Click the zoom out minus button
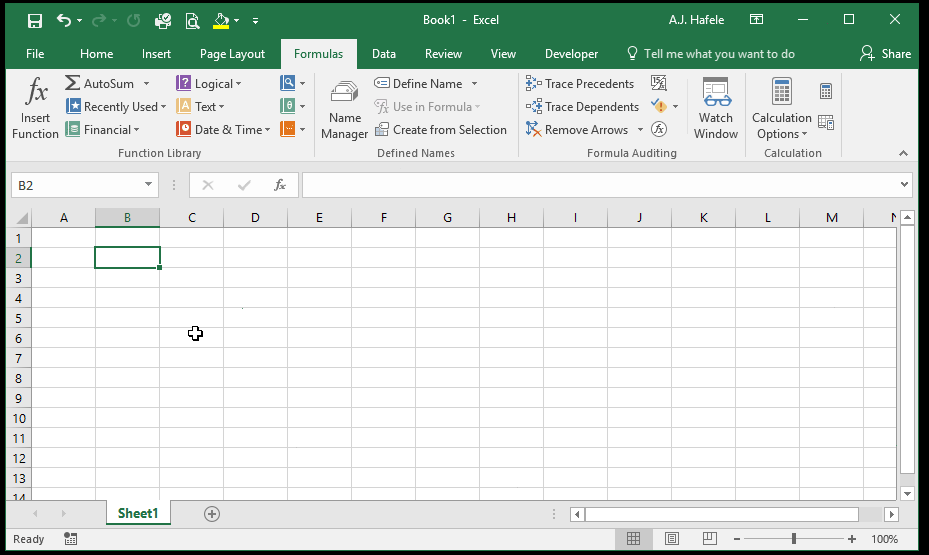Image resolution: width=929 pixels, height=555 pixels. pos(736,538)
